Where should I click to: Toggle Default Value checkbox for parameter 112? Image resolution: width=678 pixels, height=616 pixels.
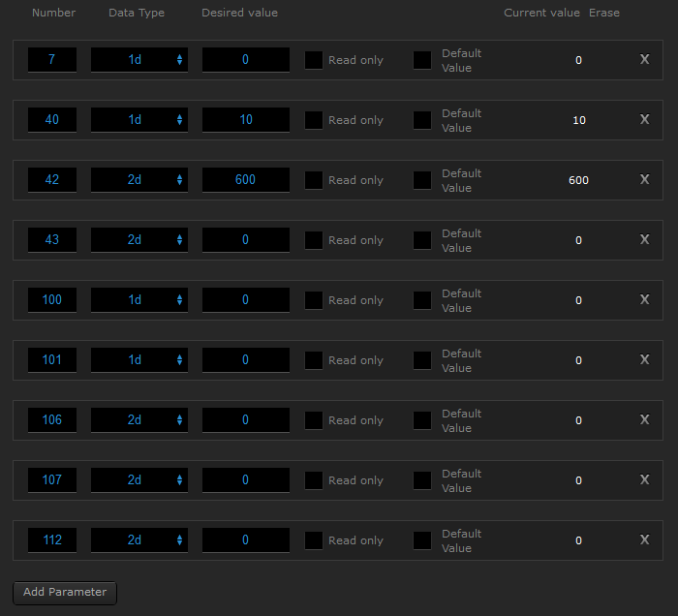422,540
